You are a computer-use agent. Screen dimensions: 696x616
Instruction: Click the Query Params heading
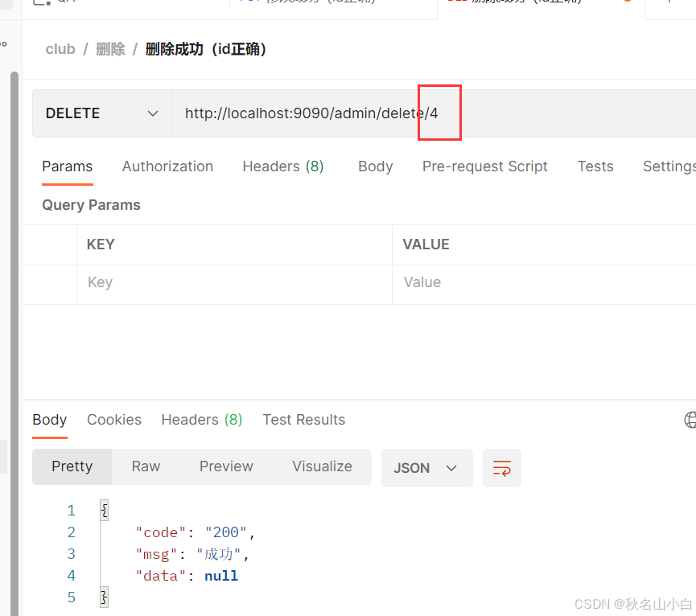tap(91, 205)
